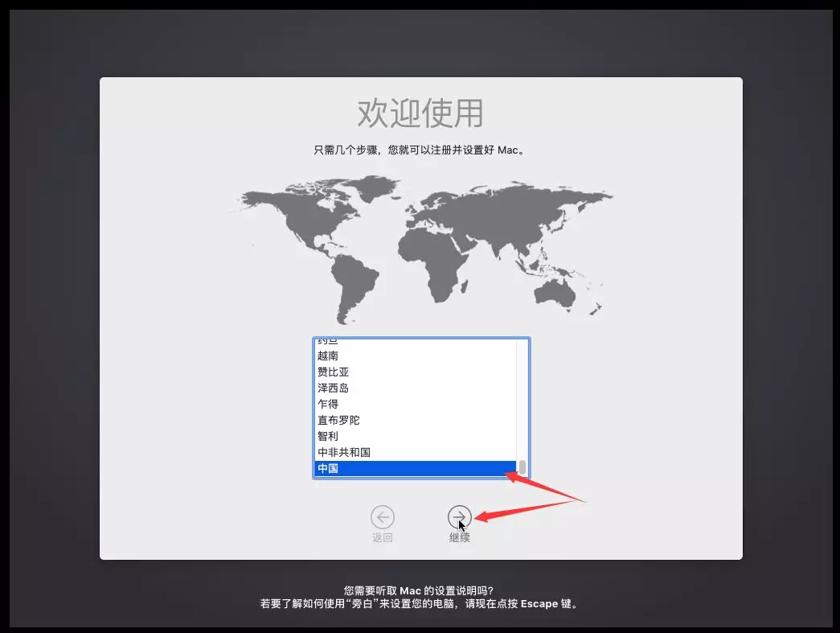
Task: Select 越南 in the country list
Action: pyautogui.click(x=416, y=356)
